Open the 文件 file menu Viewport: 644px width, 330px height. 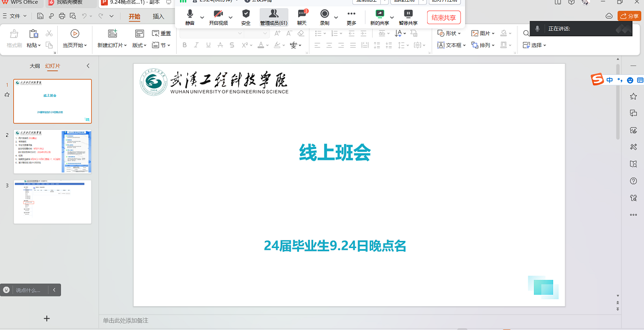click(x=15, y=16)
